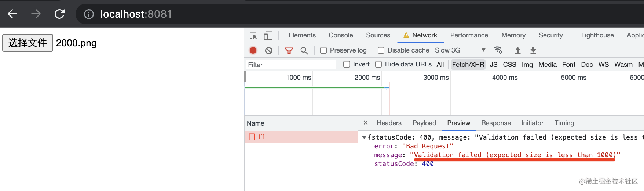Toggle the device toolbar icon
Viewport: 644px width, 191px height.
[268, 35]
